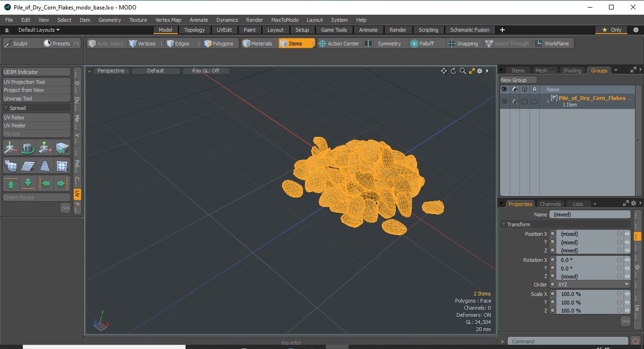Select the spherical UV grid icon
Image resolution: width=644 pixels, height=349 pixels.
pyautogui.click(x=62, y=166)
